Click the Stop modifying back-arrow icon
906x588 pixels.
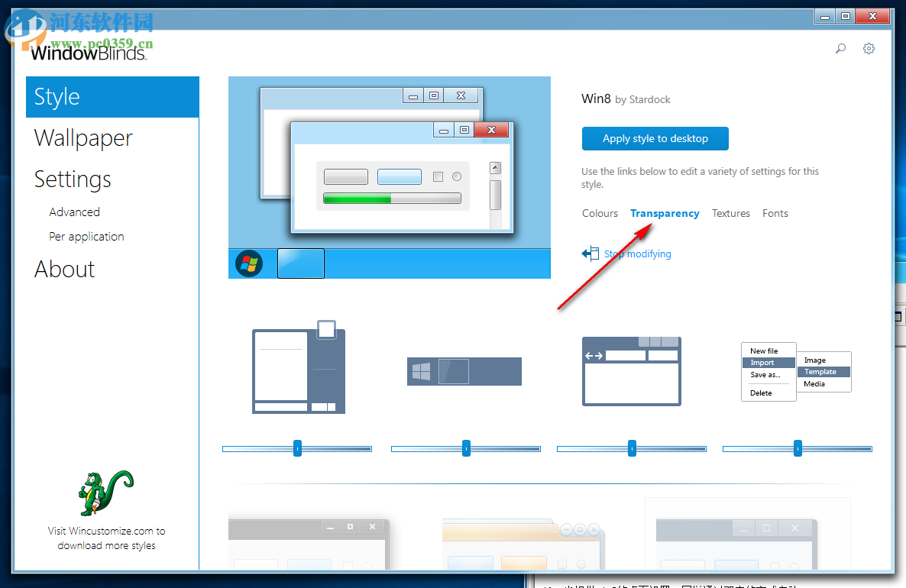pyautogui.click(x=590, y=253)
